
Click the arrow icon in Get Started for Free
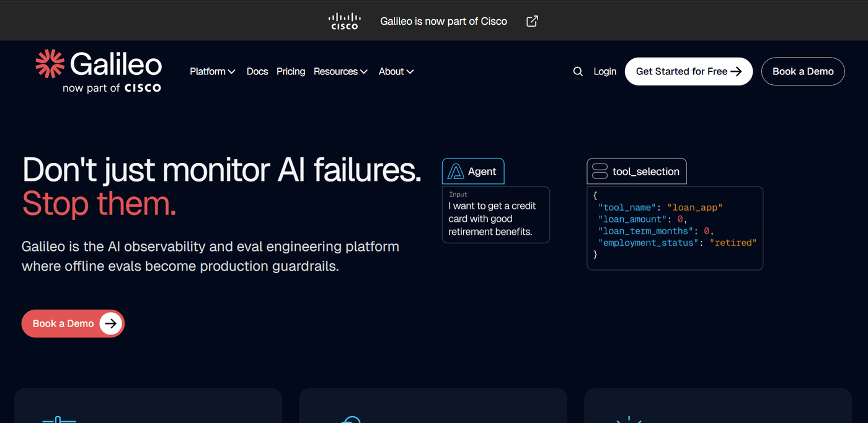pos(736,71)
